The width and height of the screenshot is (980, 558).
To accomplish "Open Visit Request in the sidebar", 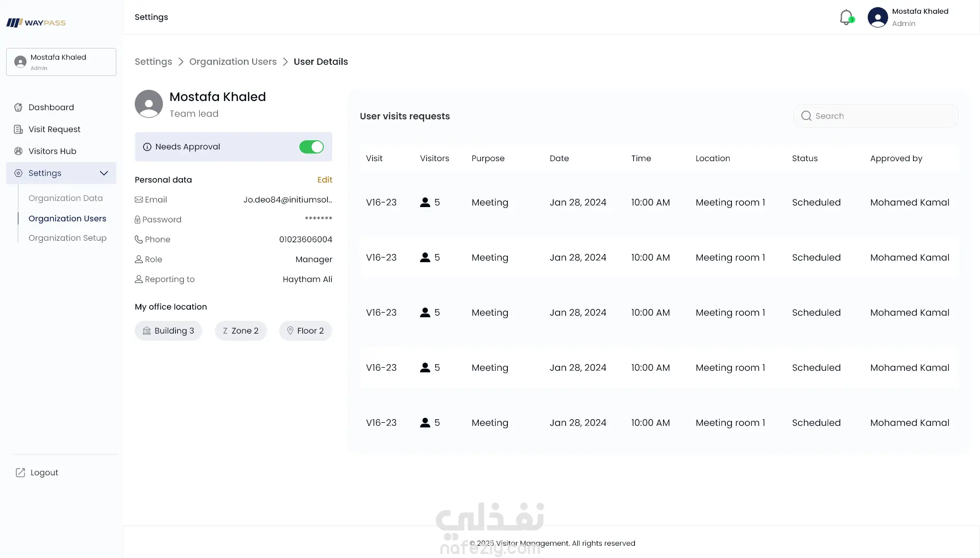I will [x=54, y=129].
